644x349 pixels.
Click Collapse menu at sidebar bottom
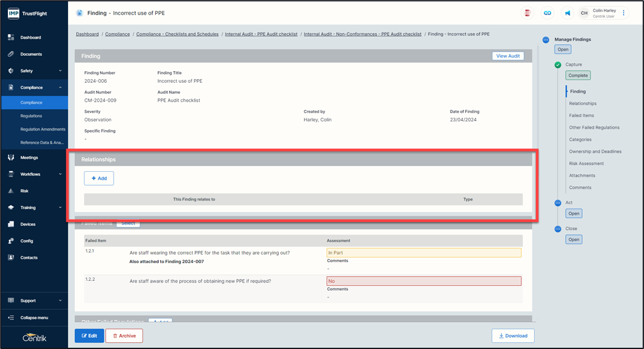point(34,318)
